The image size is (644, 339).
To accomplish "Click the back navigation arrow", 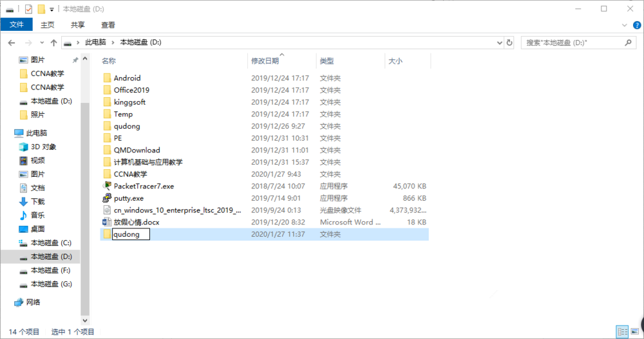I will click(x=12, y=42).
